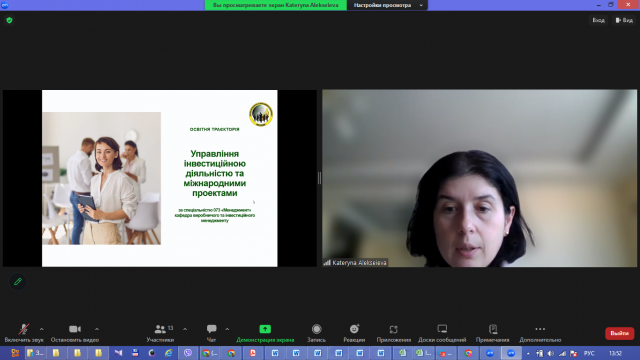Open Internet Explorer in taskbar
The image size is (640, 360).
tap(168, 353)
